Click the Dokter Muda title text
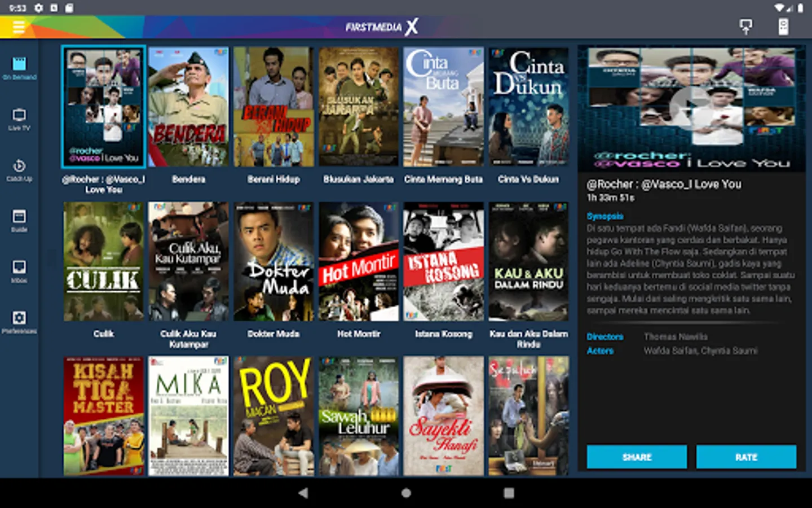The height and width of the screenshot is (508, 812). coord(273,334)
